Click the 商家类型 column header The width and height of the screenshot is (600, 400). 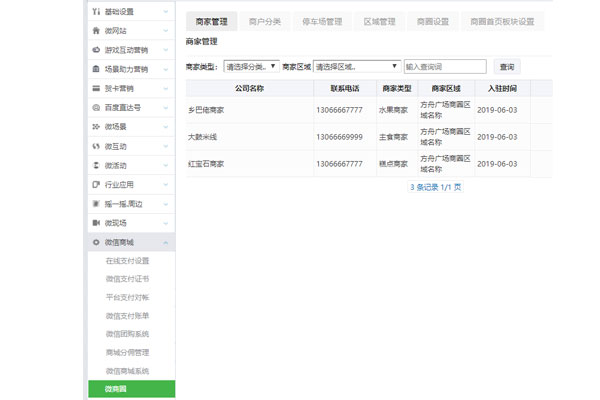[397, 88]
